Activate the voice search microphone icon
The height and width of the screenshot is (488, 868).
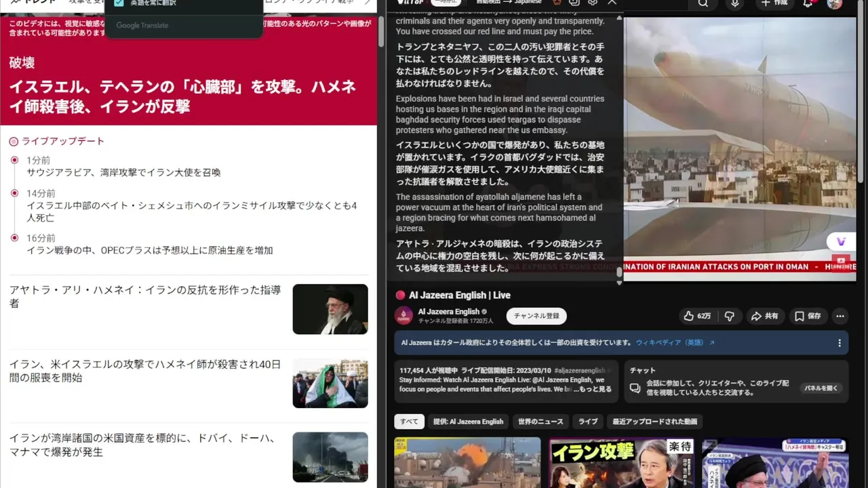[x=735, y=3]
